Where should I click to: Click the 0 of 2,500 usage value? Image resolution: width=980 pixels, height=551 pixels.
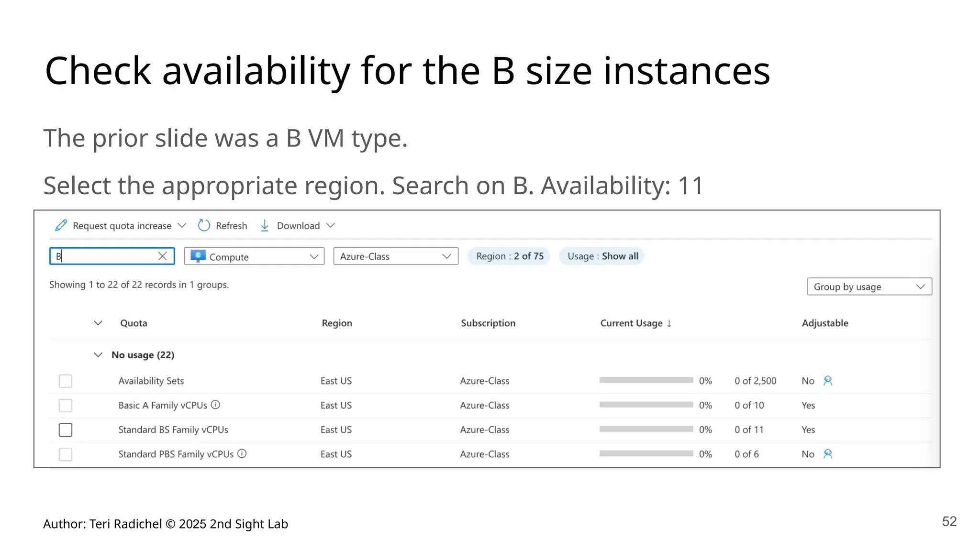(x=756, y=381)
